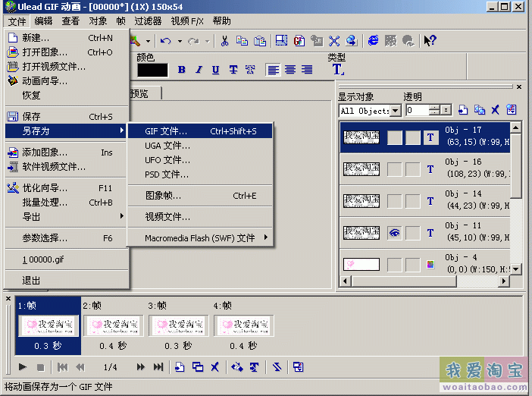The width and height of the screenshot is (532, 396).
Task: Play the animation
Action: 23,367
